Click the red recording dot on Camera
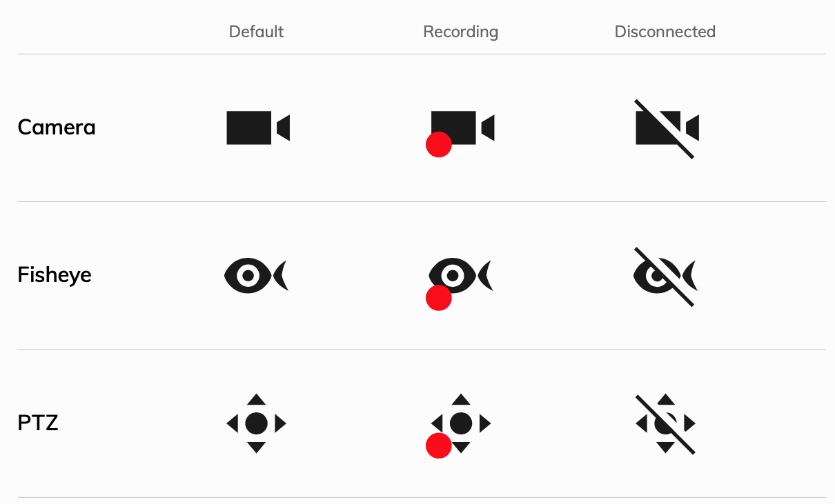 pos(439,145)
